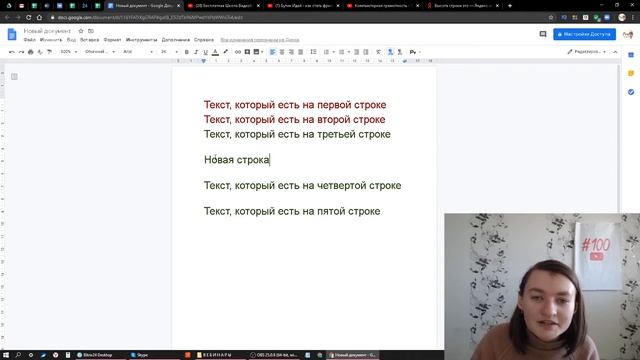Open the last-edit changes link

point(260,40)
